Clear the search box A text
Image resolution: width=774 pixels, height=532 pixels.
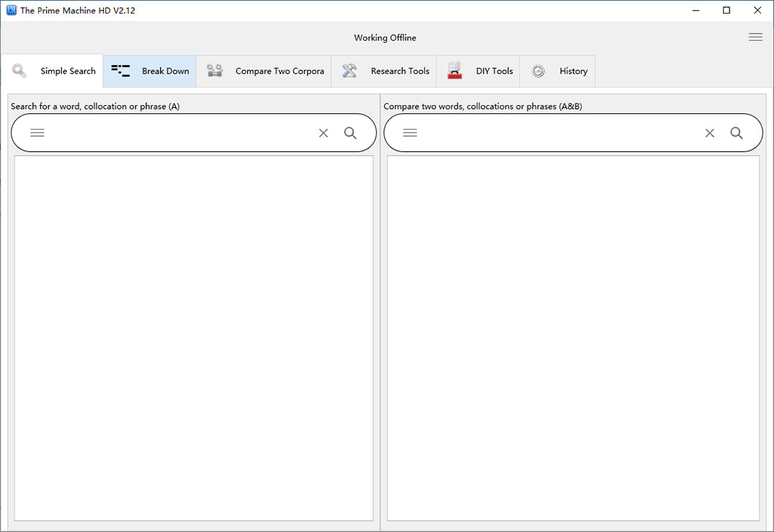coord(323,132)
